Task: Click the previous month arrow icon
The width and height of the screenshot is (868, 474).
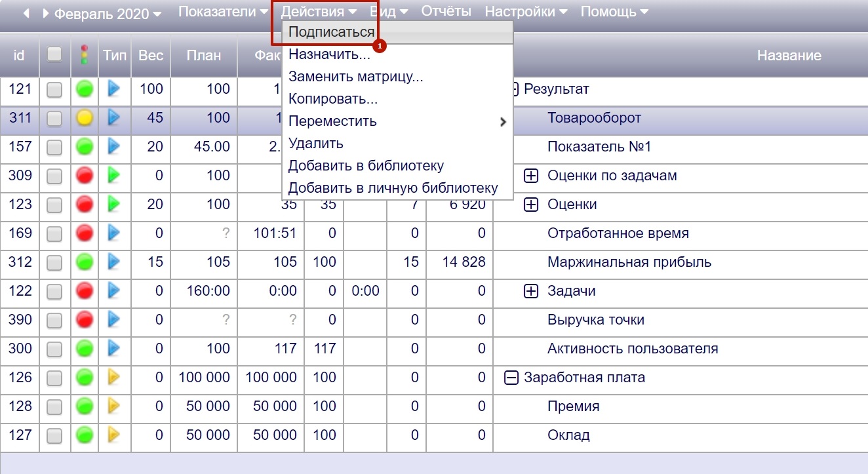Action: [x=26, y=13]
